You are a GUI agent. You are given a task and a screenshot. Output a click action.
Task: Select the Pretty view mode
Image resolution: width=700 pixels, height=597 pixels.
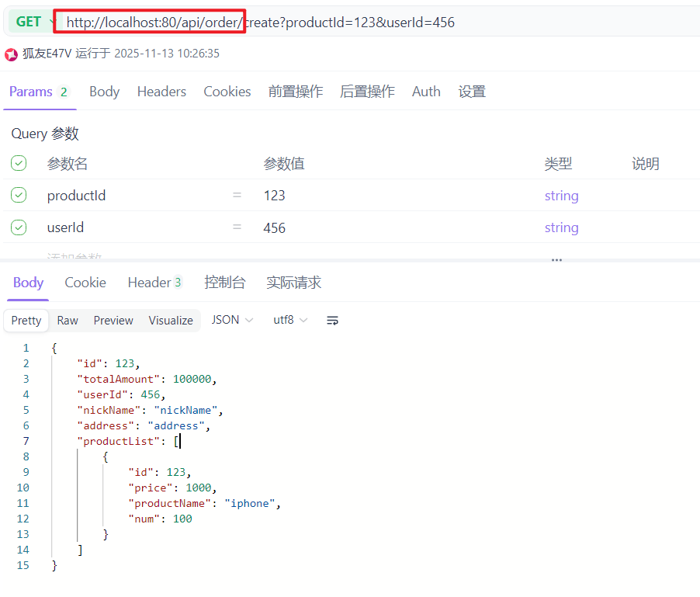click(26, 321)
